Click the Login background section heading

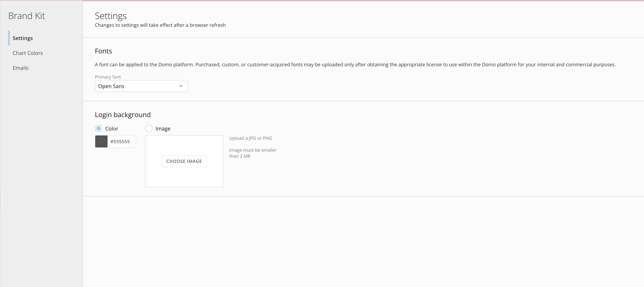click(x=123, y=114)
